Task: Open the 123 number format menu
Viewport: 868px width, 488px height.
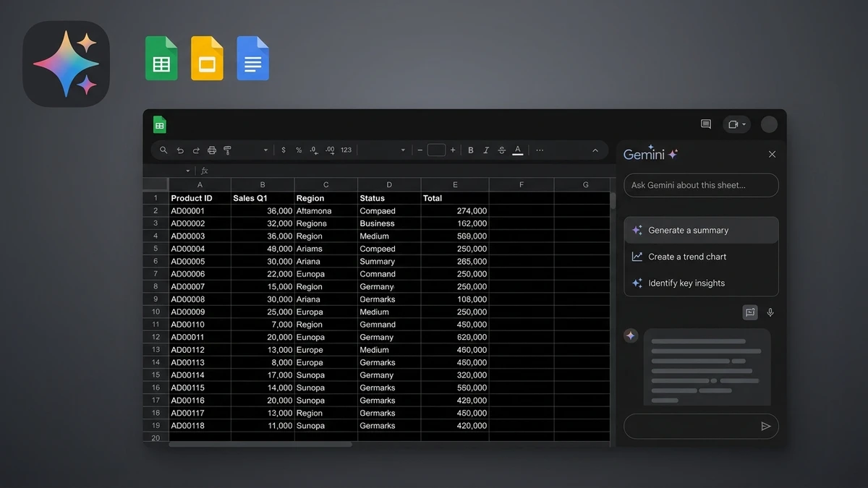Action: [346, 150]
